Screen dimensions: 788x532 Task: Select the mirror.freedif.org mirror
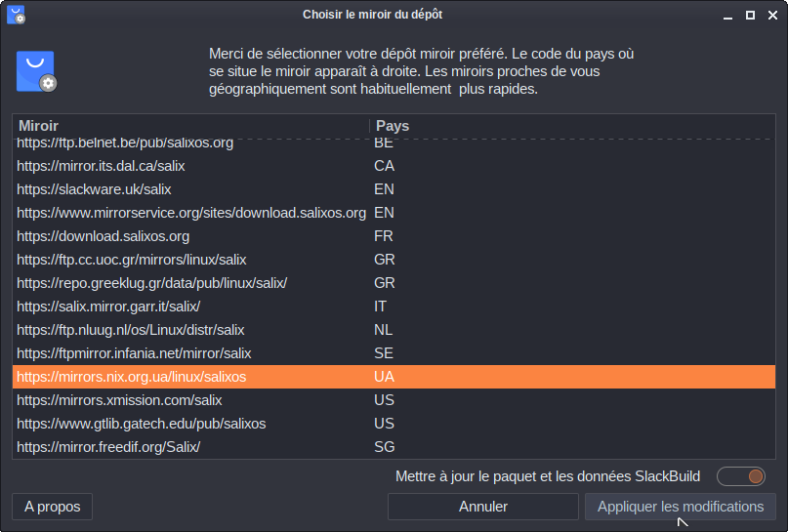click(108, 447)
